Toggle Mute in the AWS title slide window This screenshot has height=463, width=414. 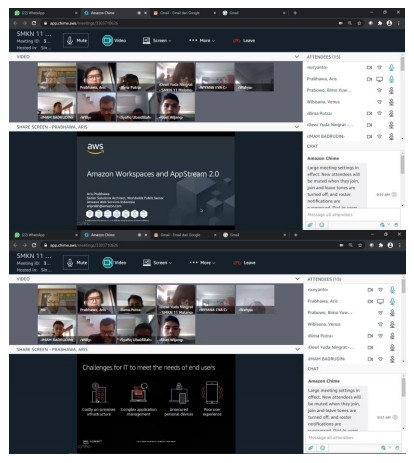click(x=76, y=40)
